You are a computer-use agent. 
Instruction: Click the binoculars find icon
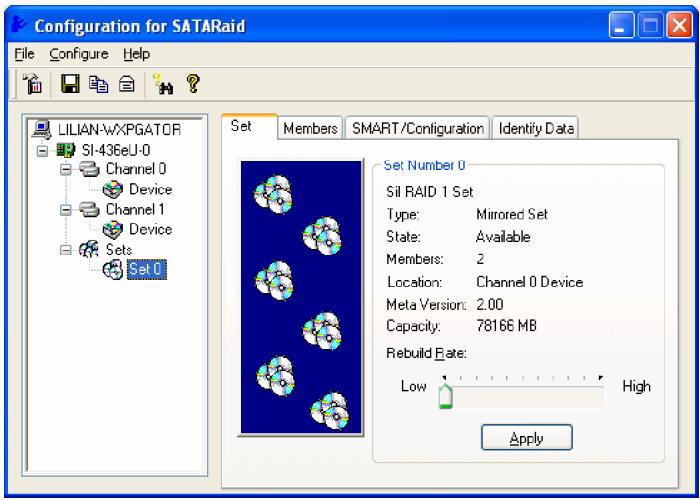[163, 84]
